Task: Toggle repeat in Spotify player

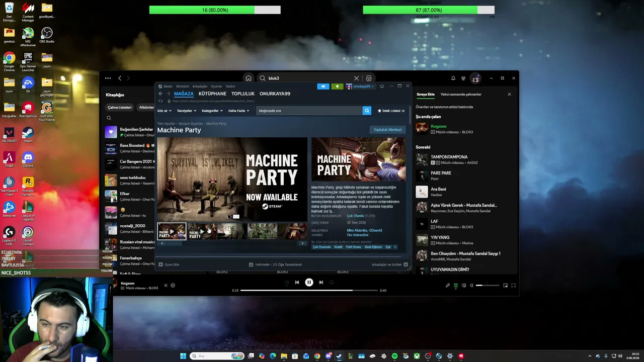Action: click(x=331, y=282)
